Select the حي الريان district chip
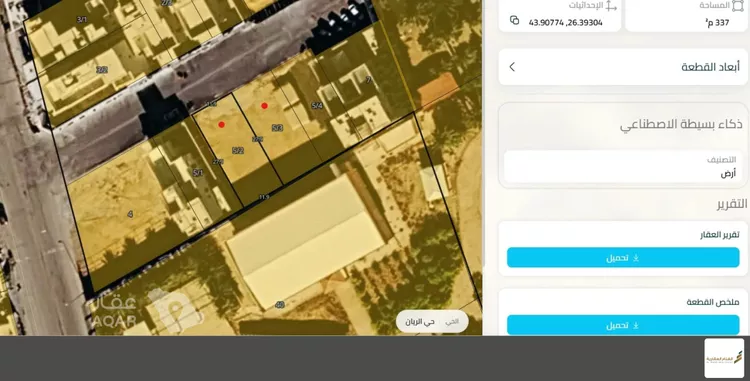 (x=432, y=322)
